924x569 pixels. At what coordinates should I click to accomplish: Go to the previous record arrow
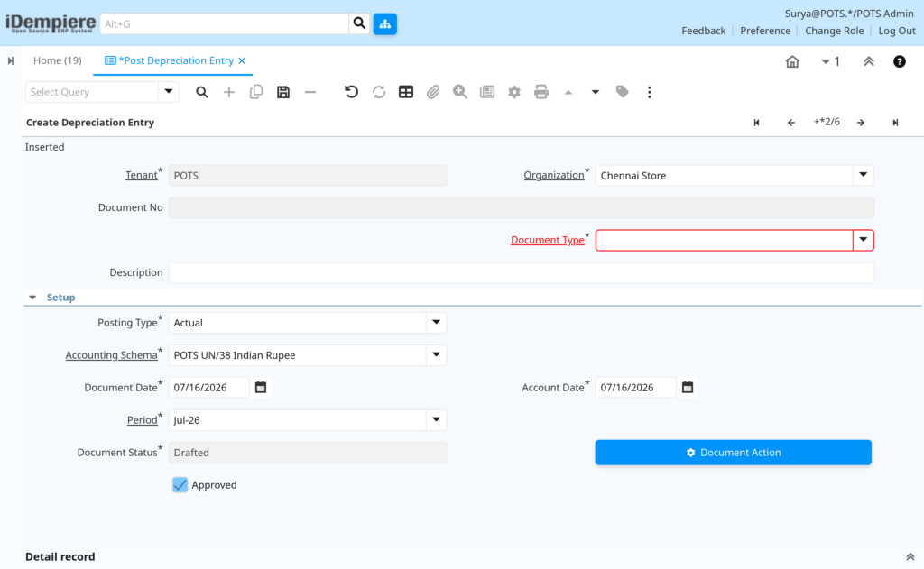pyautogui.click(x=790, y=123)
